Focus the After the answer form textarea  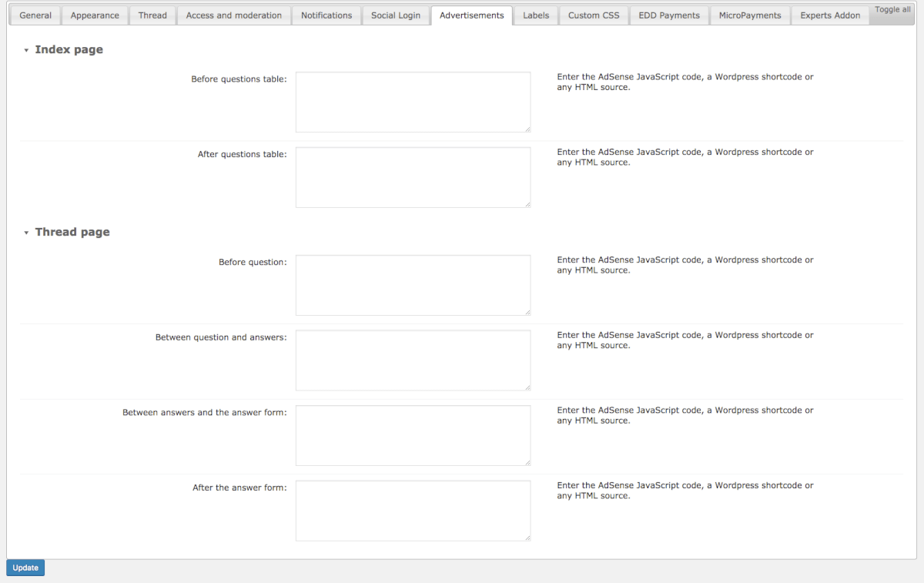click(x=413, y=511)
